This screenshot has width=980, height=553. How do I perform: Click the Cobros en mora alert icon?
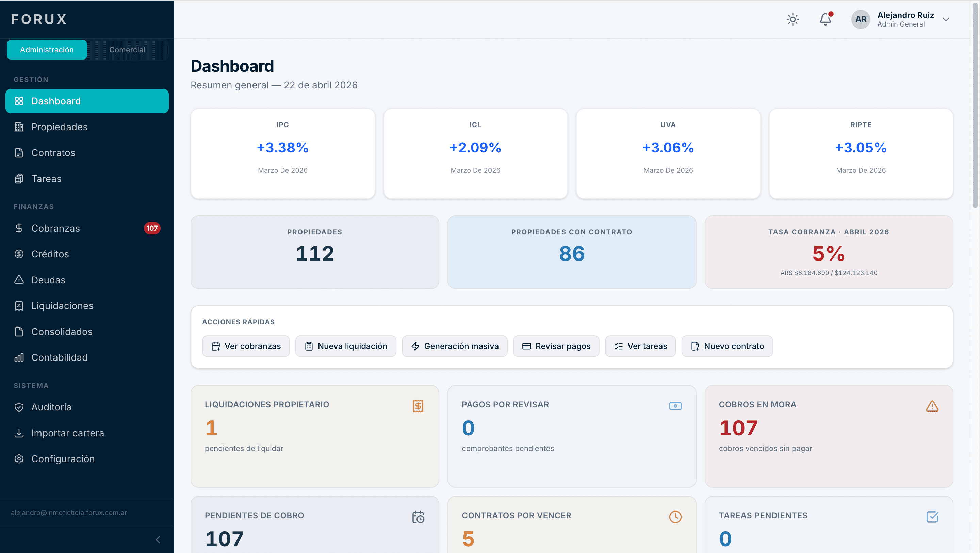[932, 406]
